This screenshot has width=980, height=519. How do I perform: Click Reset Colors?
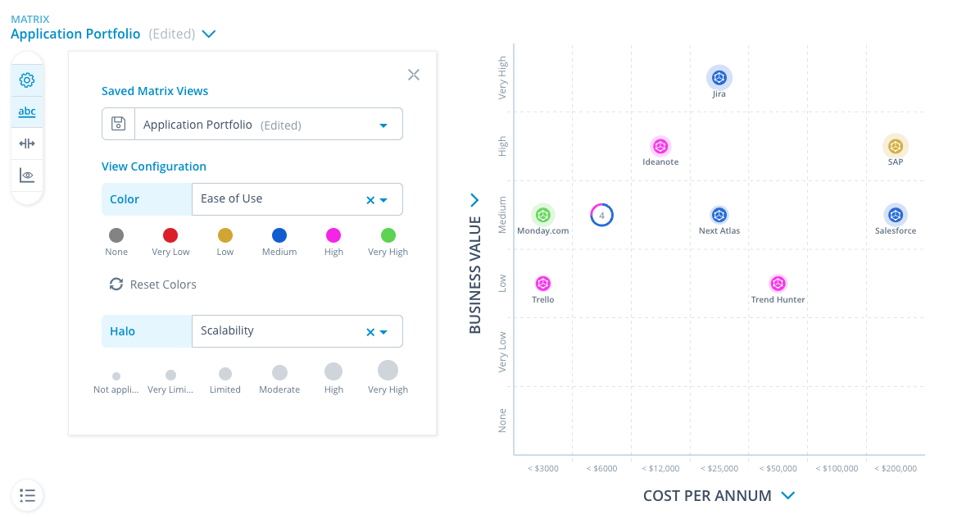(x=153, y=285)
